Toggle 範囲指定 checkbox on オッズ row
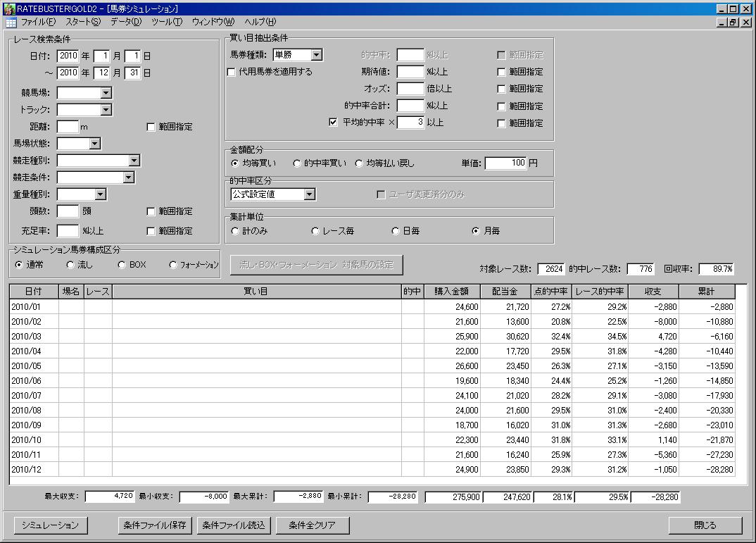Image resolution: width=756 pixels, height=543 pixels. pyautogui.click(x=501, y=89)
